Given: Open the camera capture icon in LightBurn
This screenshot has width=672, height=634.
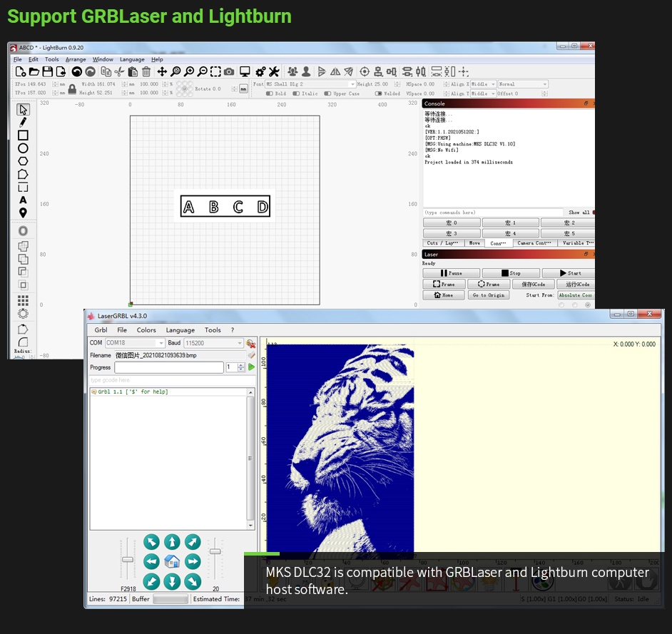Looking at the screenshot, I should pos(229,71).
